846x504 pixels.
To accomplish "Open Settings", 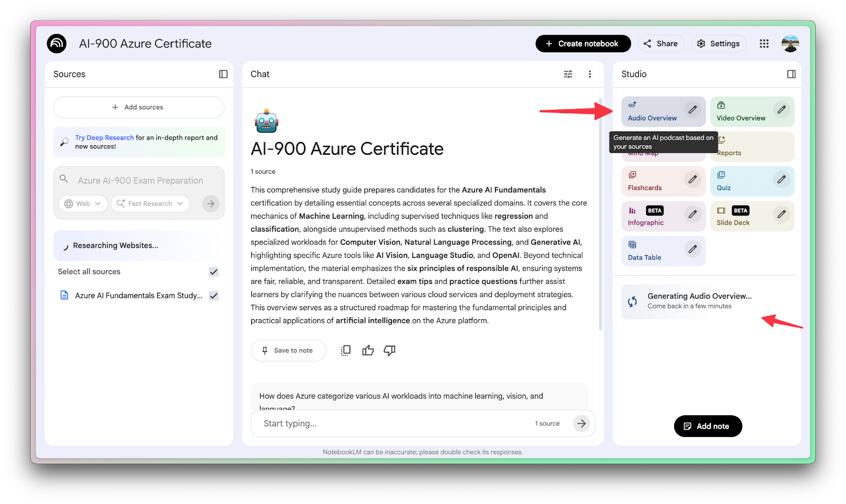I will click(719, 43).
